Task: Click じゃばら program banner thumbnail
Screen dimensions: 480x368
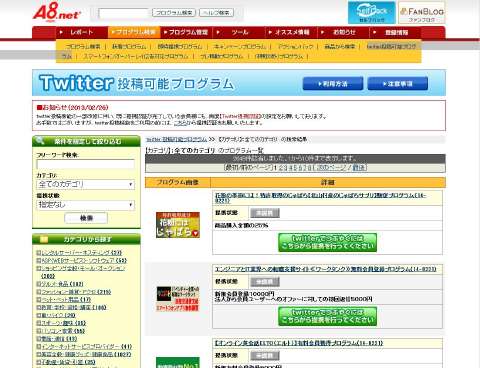Action: point(178,225)
